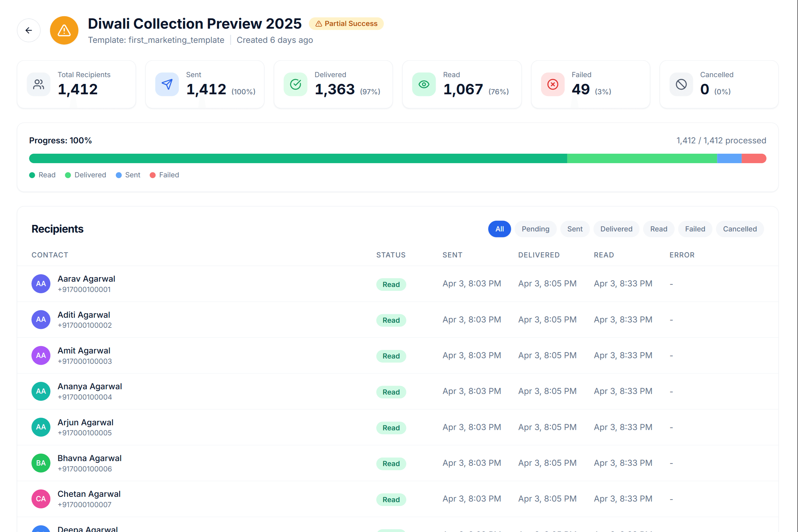Open contact name Ananya Agarwal
Screen dimensions: 798x532
[x=90, y=387]
